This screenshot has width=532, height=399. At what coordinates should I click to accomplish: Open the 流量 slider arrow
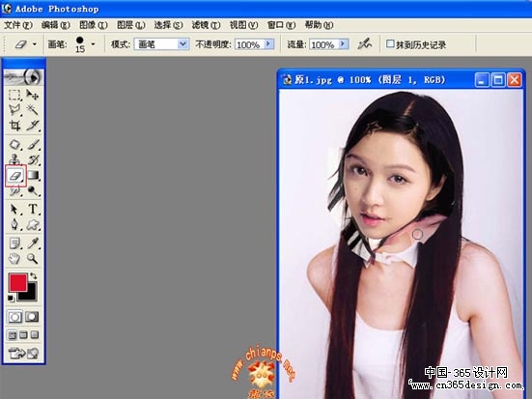pos(344,43)
